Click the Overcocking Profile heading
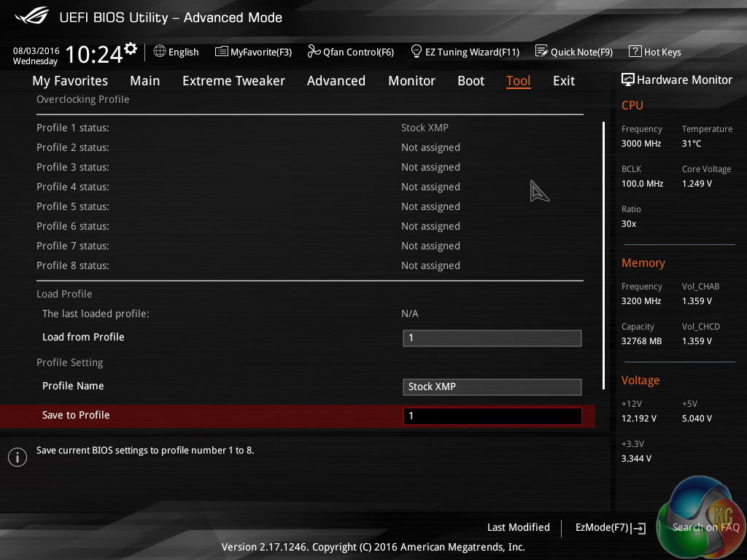The height and width of the screenshot is (560, 747). [x=83, y=99]
